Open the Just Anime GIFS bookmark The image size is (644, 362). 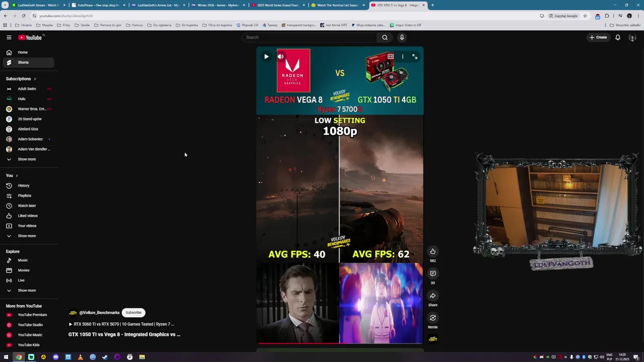334,25
